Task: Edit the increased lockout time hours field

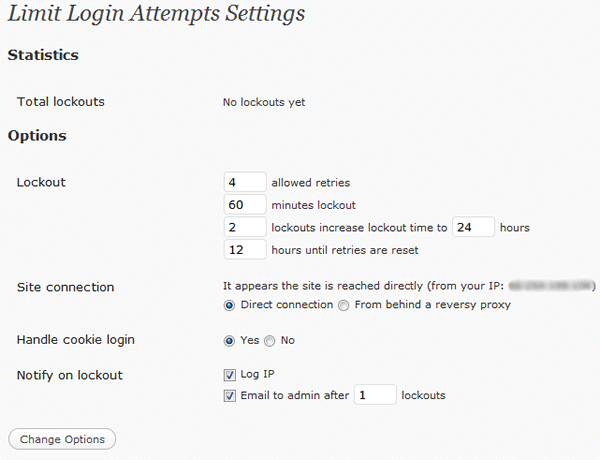Action: point(474,227)
